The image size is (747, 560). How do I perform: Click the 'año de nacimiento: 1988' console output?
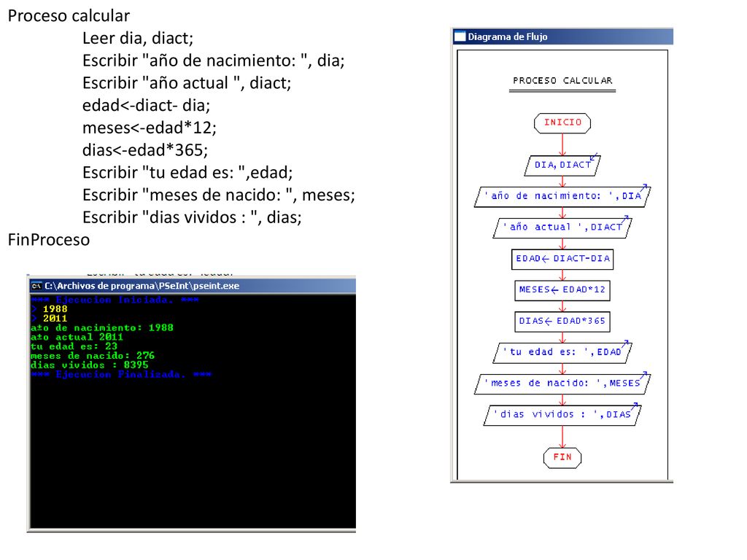[x=102, y=327]
